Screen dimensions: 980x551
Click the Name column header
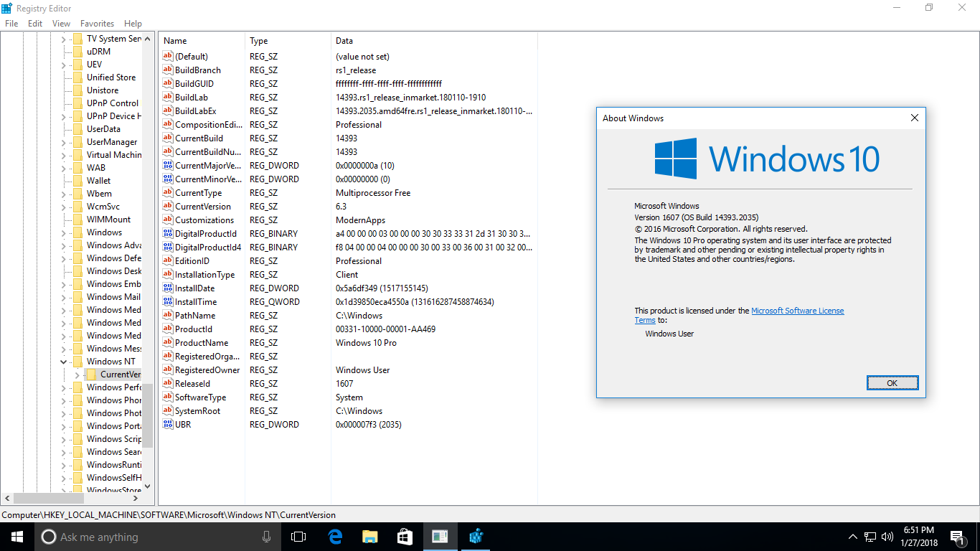click(x=202, y=41)
